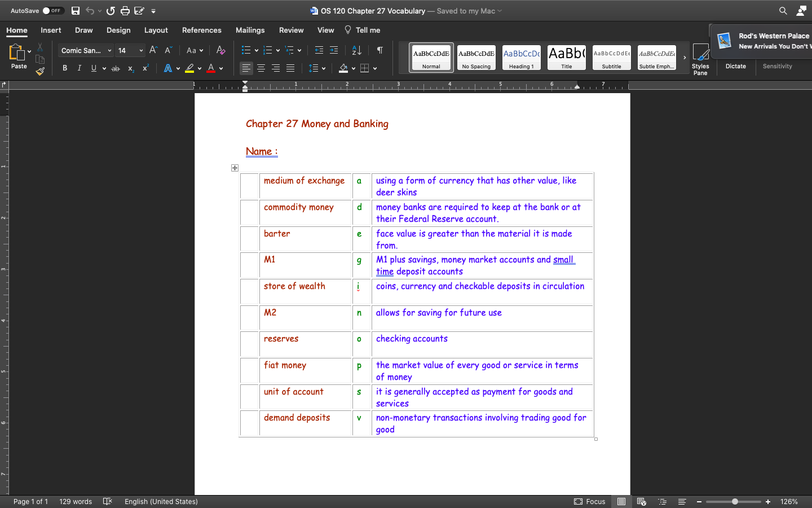The height and width of the screenshot is (508, 812).
Task: Toggle strikethrough formatting
Action: tap(116, 68)
